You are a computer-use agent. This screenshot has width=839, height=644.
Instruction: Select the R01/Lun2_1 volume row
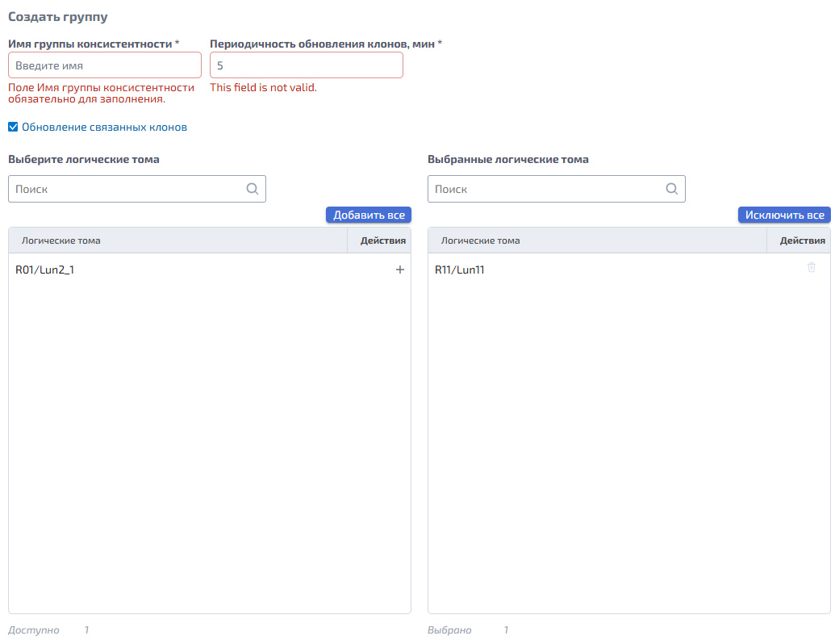tap(210, 270)
